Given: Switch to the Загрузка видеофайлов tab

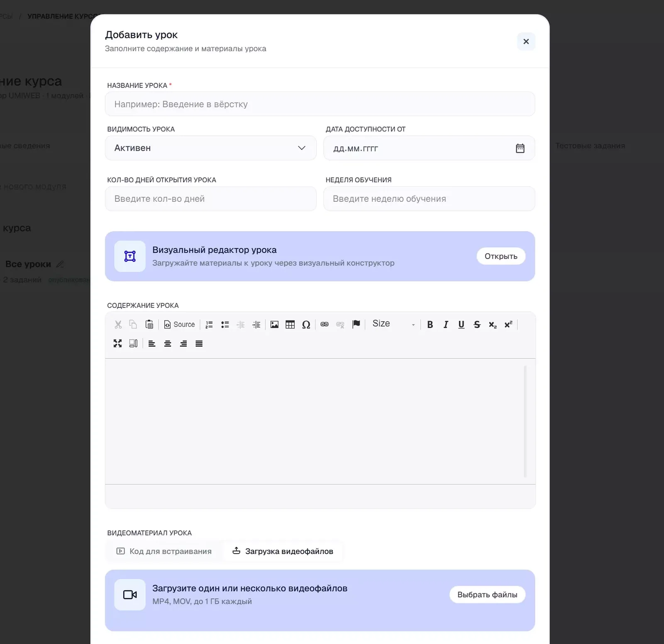Looking at the screenshot, I should pos(283,551).
